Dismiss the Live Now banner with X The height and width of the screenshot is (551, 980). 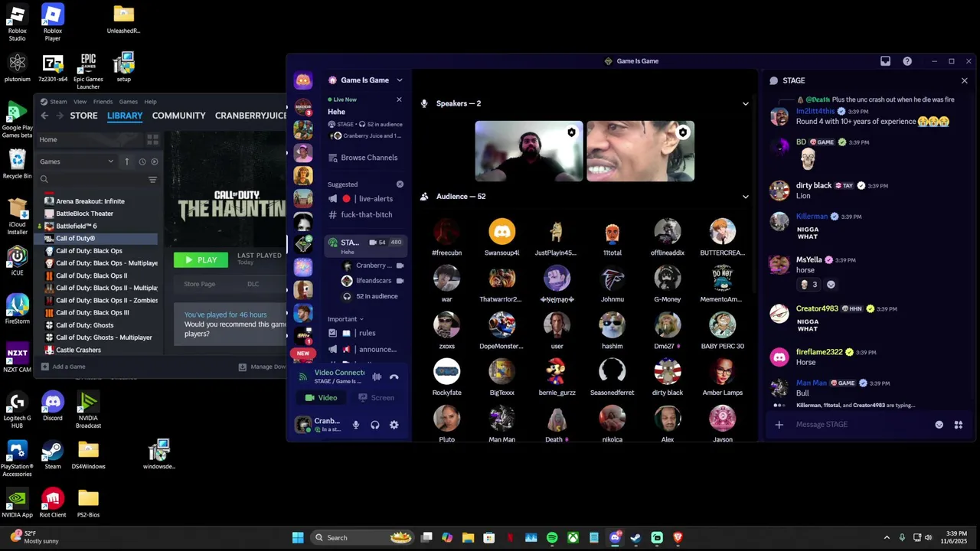[x=399, y=99]
